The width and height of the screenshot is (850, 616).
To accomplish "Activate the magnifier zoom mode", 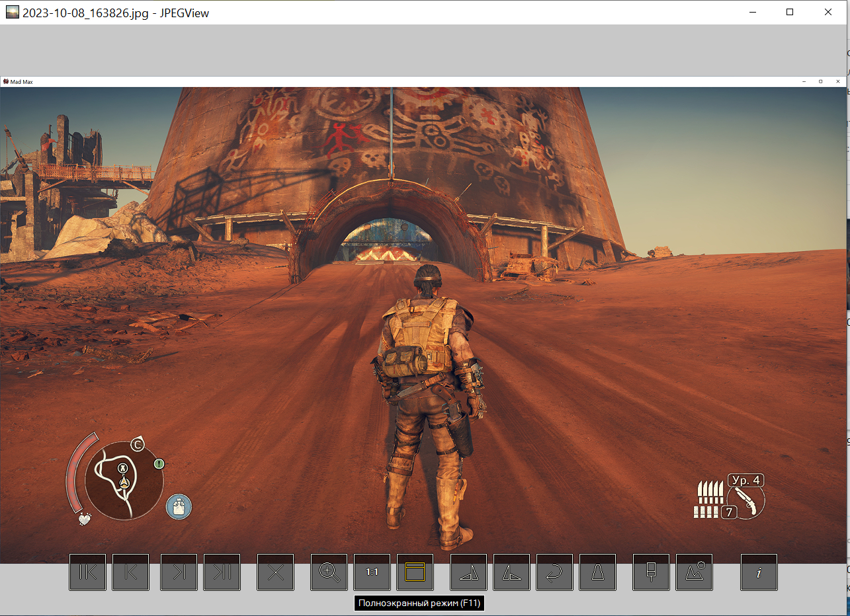I will click(329, 572).
